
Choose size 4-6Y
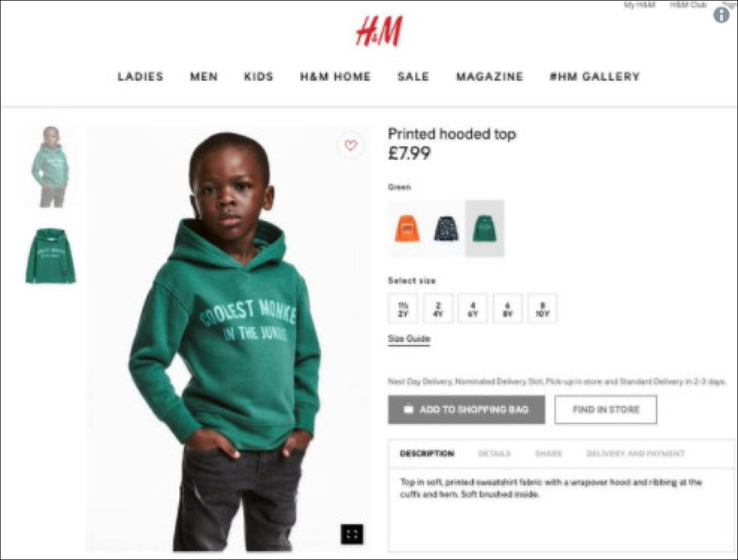(473, 309)
